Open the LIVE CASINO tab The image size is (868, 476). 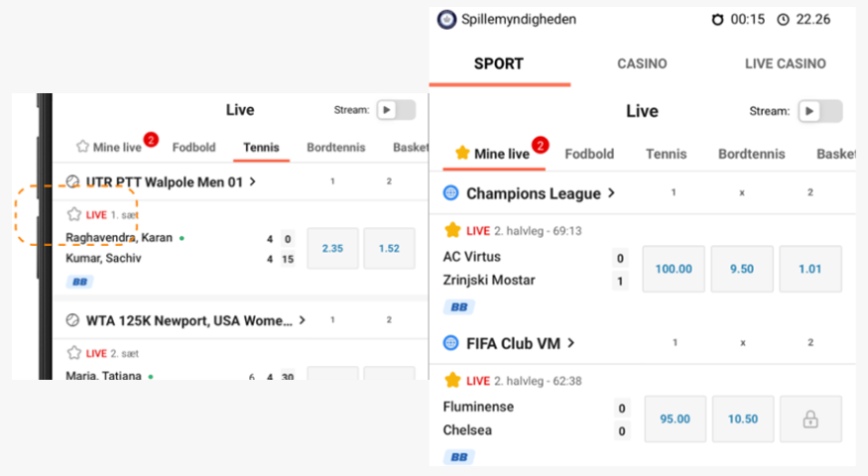click(x=785, y=63)
